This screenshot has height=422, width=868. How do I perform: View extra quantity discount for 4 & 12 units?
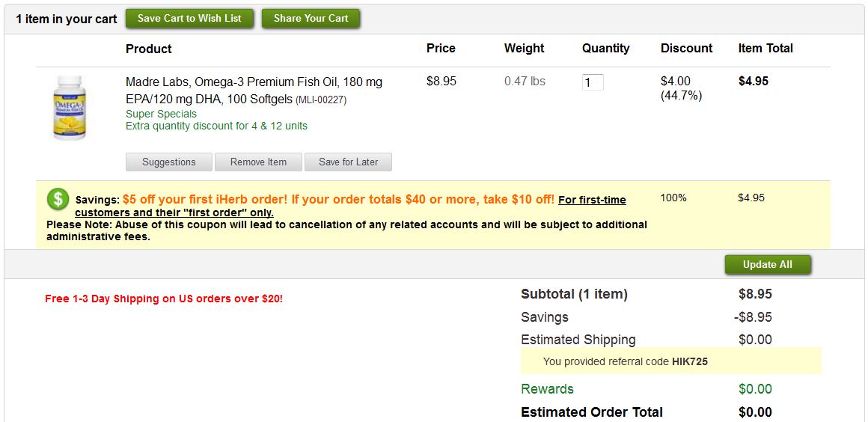coord(216,126)
